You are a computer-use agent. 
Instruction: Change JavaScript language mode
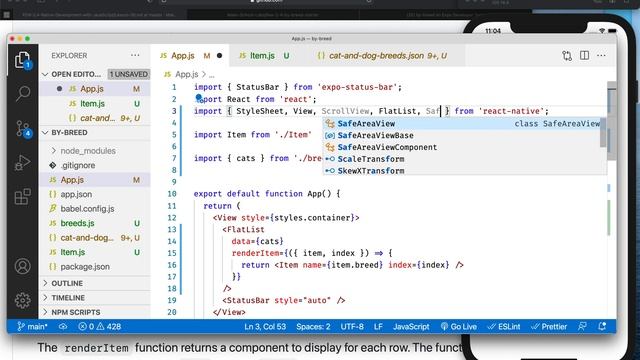[411, 327]
